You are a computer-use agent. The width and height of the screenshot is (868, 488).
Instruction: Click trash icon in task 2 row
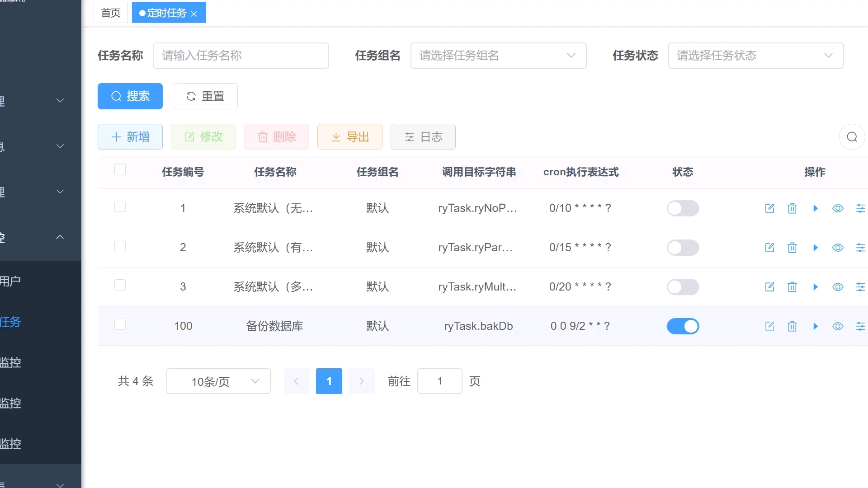(x=792, y=248)
